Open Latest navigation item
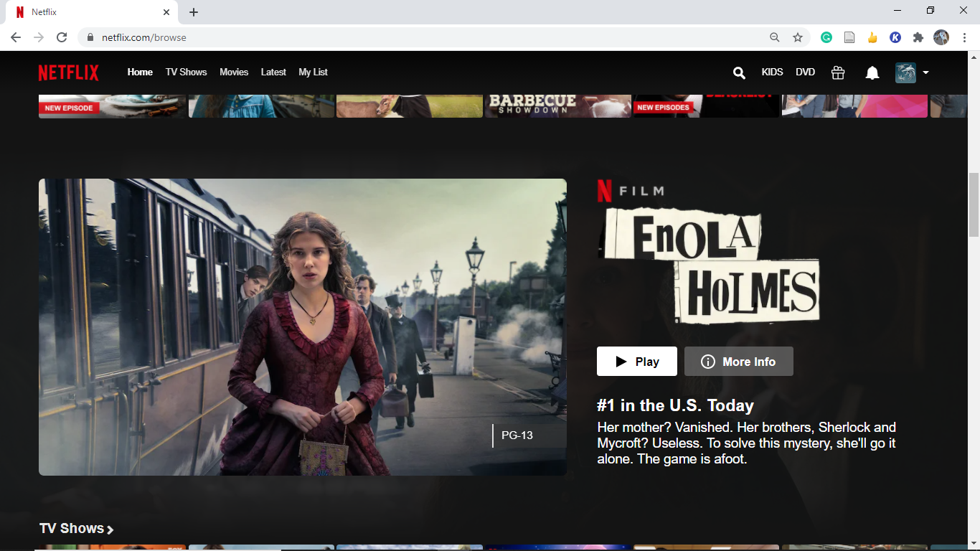Viewport: 980px width, 551px height. (x=273, y=72)
